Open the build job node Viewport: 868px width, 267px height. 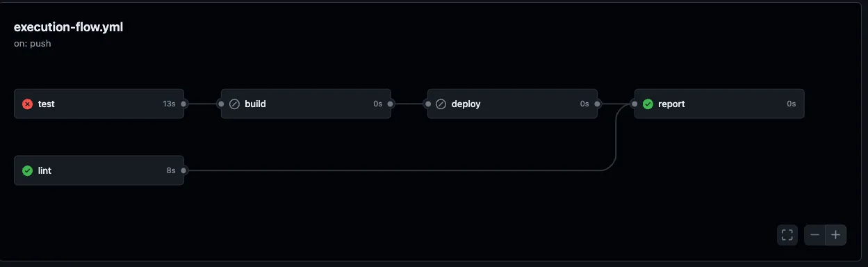click(x=306, y=104)
